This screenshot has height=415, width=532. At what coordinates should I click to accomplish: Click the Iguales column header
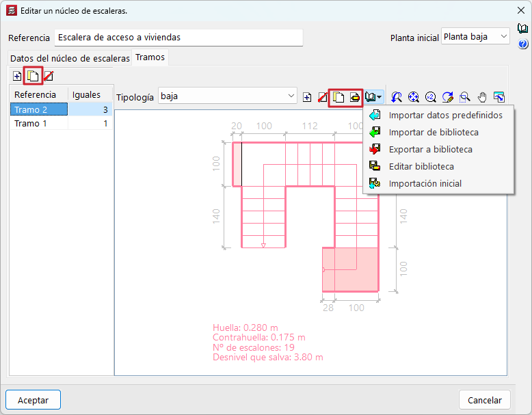pyautogui.click(x=90, y=94)
